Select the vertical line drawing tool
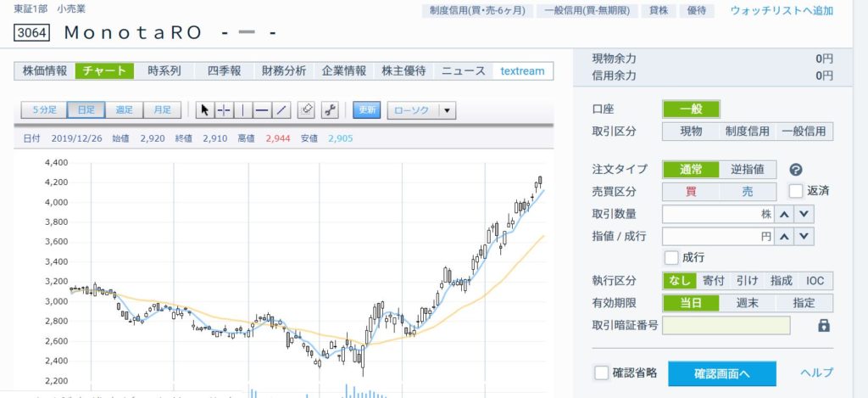The height and width of the screenshot is (398, 868). [242, 110]
